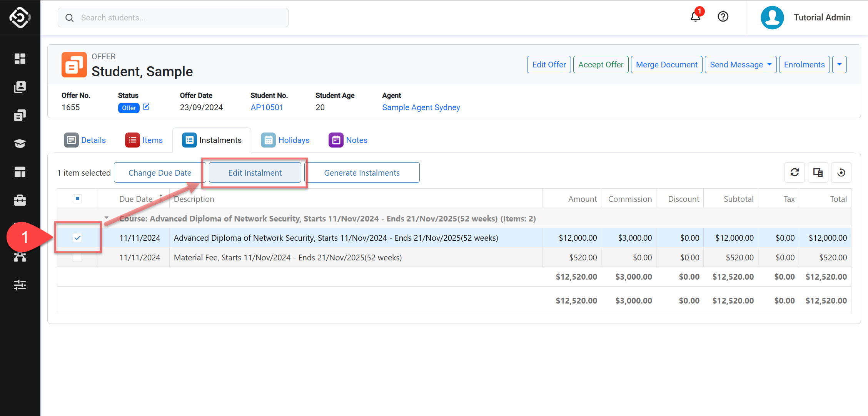The image size is (868, 416).
Task: Open the Sample Agent Sydney link
Action: pyautogui.click(x=421, y=107)
